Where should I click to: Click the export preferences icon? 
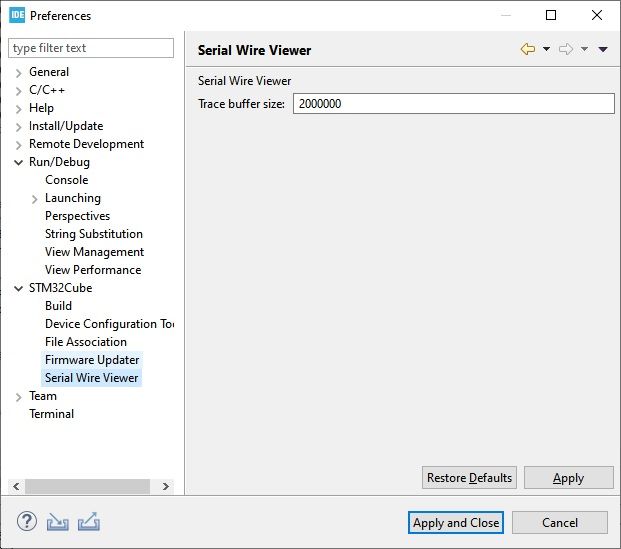coord(89,522)
